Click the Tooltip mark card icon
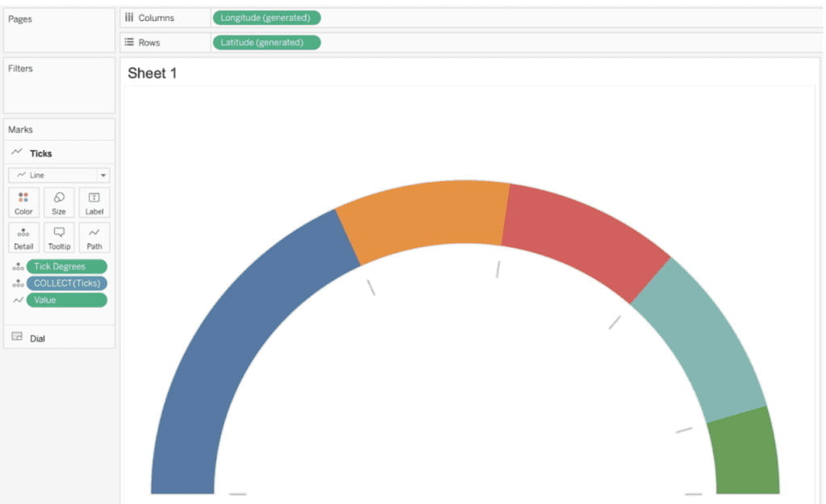Screen dimensions: 826x504 pyautogui.click(x=59, y=237)
